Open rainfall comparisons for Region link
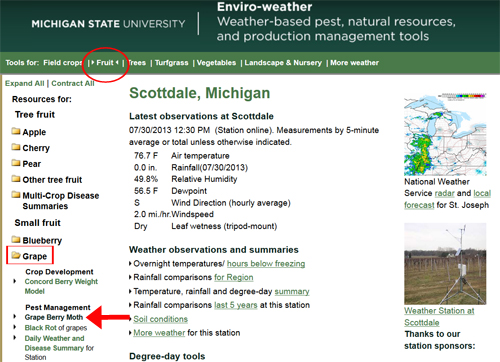500x362 pixels. click(x=234, y=277)
